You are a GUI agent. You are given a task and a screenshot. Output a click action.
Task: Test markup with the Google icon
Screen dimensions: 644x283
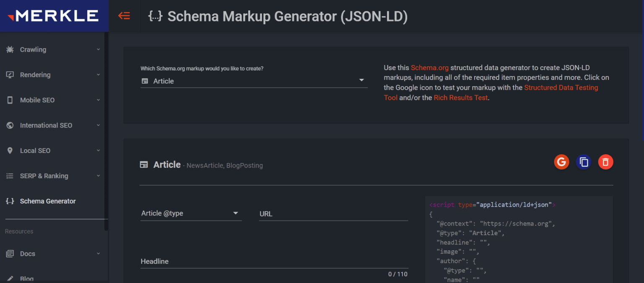tap(561, 162)
